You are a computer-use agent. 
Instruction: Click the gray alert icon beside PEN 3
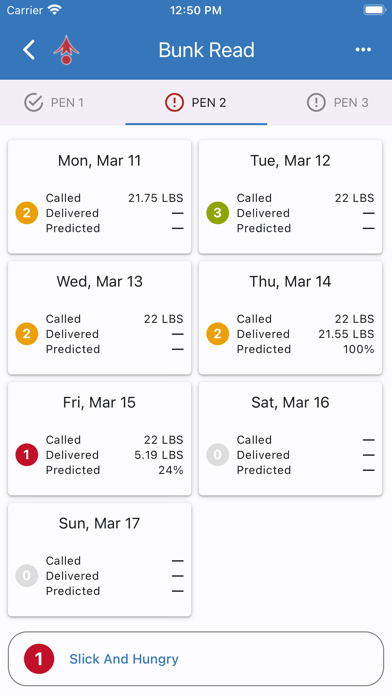click(x=316, y=103)
